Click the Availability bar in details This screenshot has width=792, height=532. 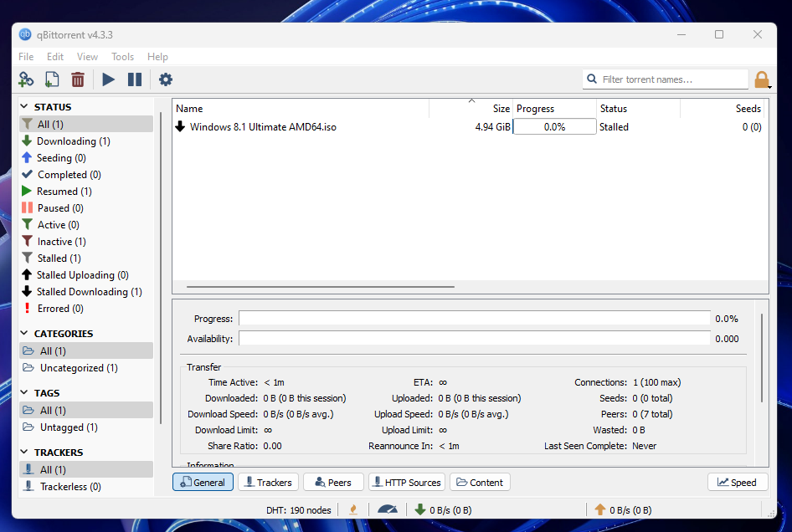click(475, 338)
